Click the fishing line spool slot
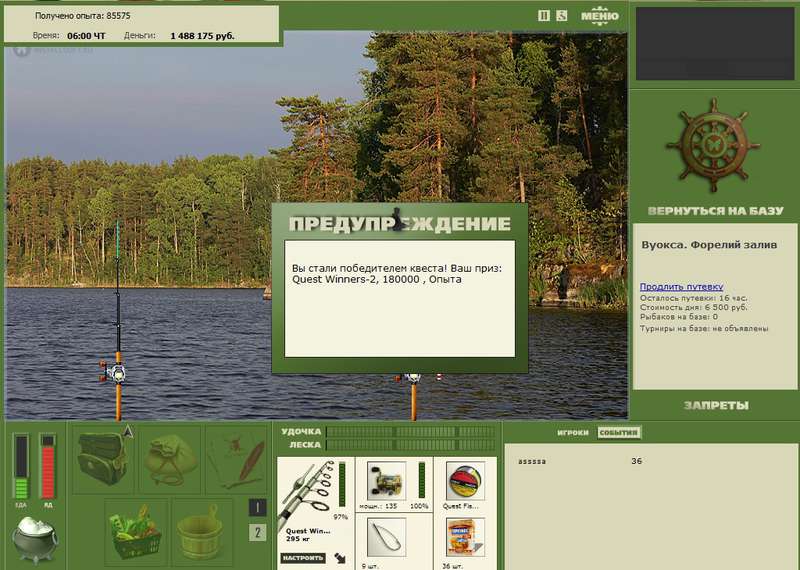 463,482
